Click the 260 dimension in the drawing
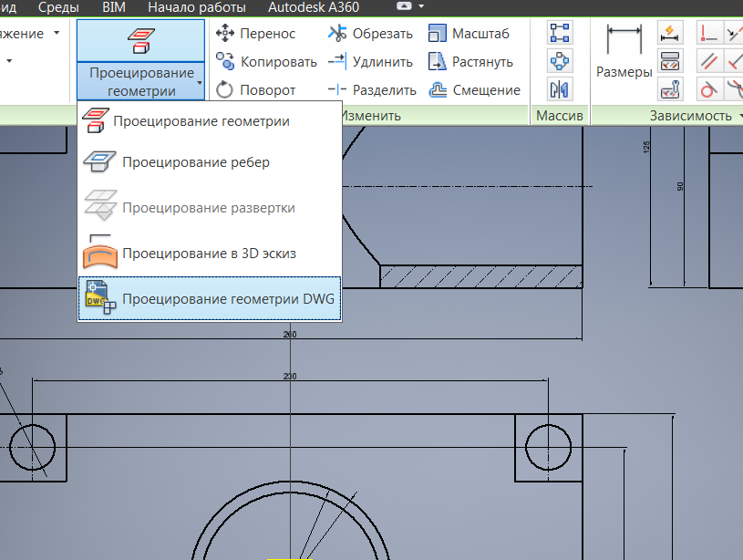Screen dimensions: 743x560 coord(290,335)
